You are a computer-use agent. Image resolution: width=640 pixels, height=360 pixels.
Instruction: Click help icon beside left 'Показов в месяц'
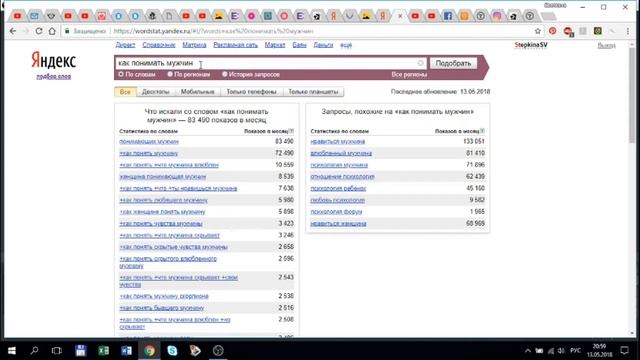point(291,131)
